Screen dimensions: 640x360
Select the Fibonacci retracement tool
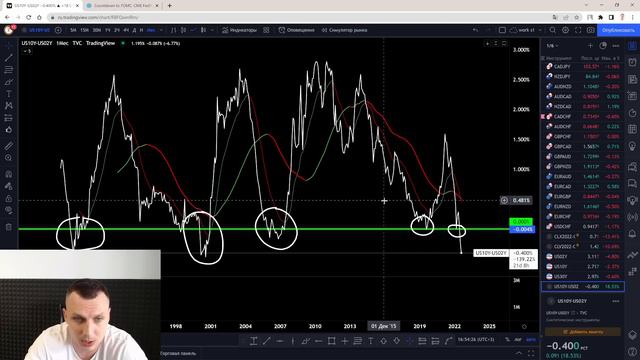point(9,70)
